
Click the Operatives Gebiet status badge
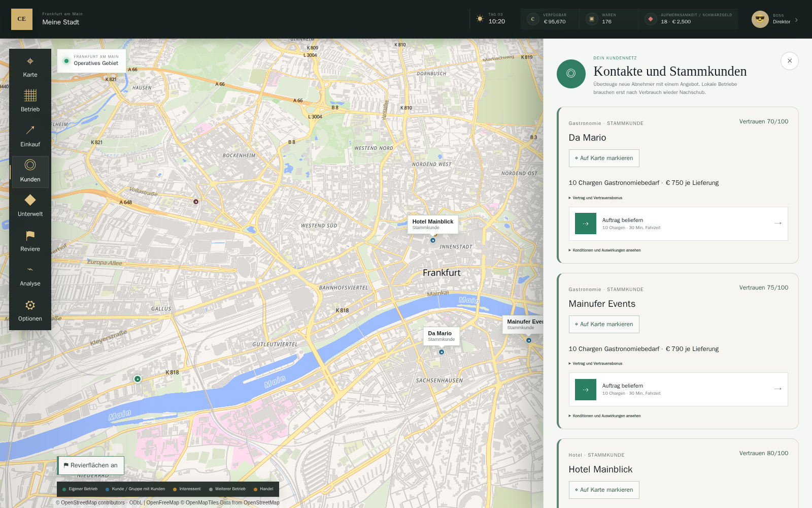(x=91, y=61)
